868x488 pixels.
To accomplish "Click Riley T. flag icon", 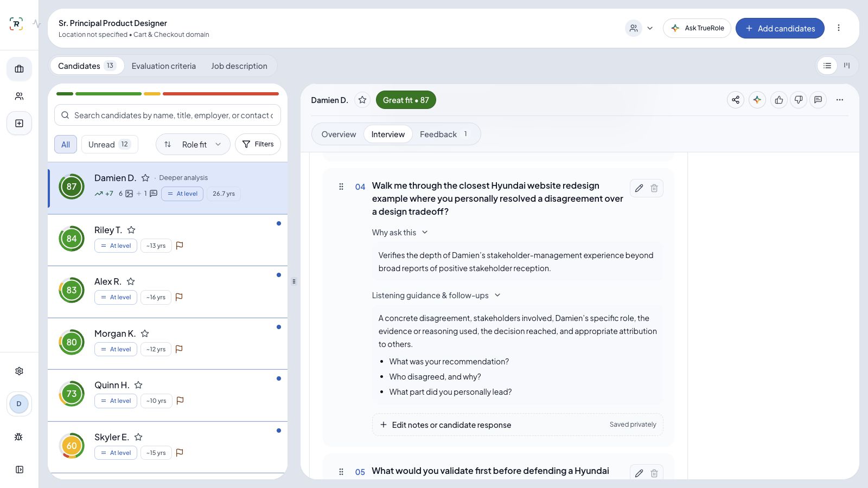I will pyautogui.click(x=180, y=246).
